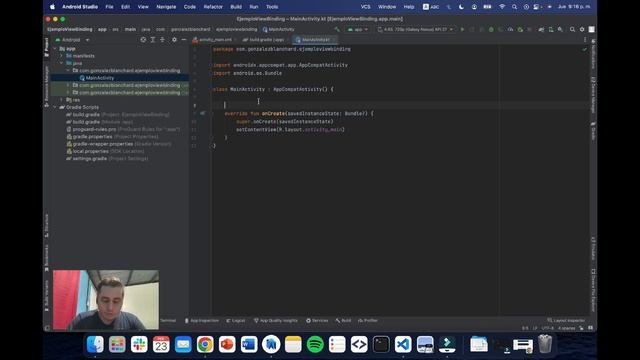Toggle the Resource Manager tool window
Viewport: 640px width, 360px height.
pyautogui.click(x=47, y=87)
